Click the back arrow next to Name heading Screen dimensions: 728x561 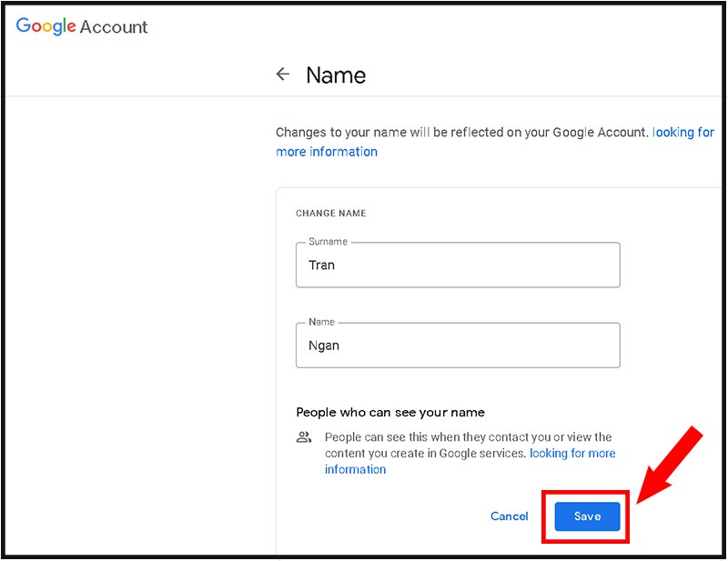(x=283, y=74)
